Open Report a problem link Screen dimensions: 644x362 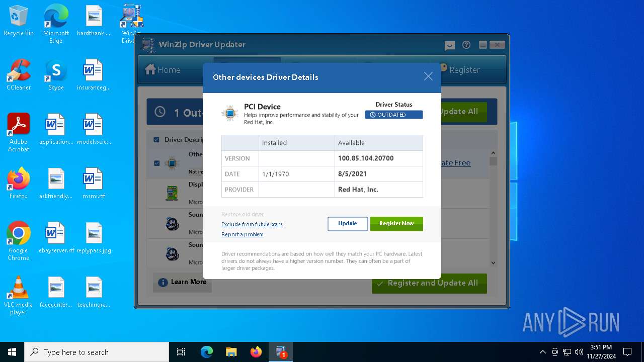[243, 234]
